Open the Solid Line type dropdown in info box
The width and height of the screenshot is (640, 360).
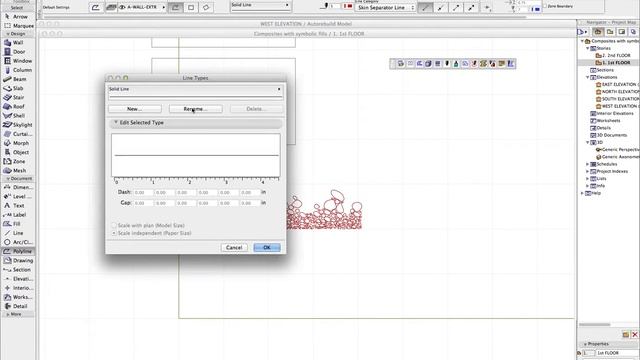(x=260, y=6)
